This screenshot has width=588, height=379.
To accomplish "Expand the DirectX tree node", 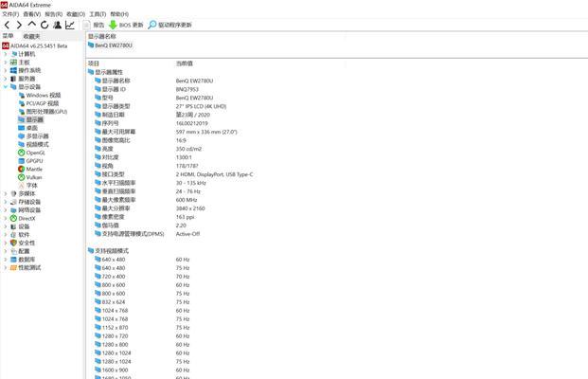I will (6, 218).
